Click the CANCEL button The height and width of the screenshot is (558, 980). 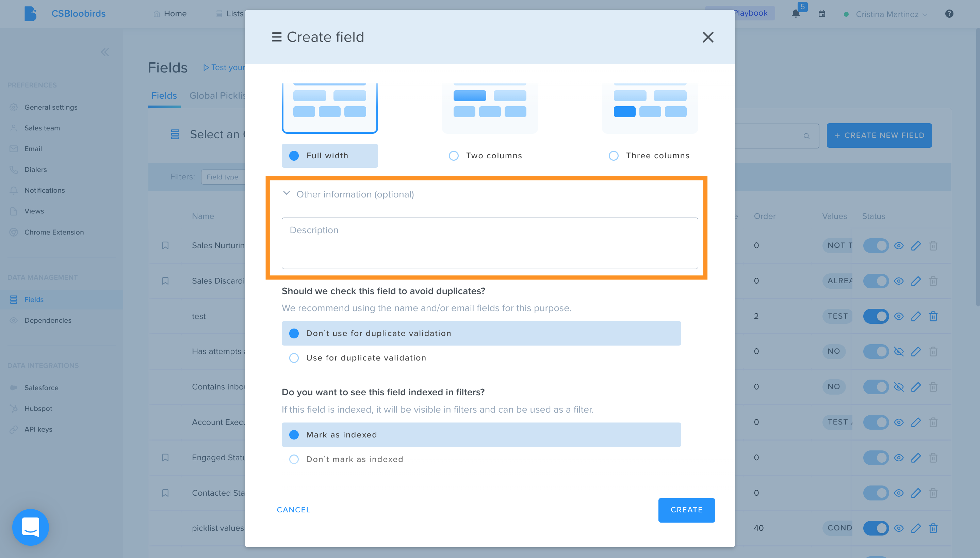click(293, 510)
